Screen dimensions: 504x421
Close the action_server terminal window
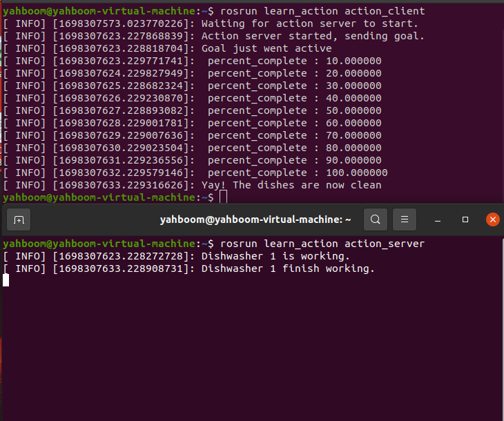(492, 219)
